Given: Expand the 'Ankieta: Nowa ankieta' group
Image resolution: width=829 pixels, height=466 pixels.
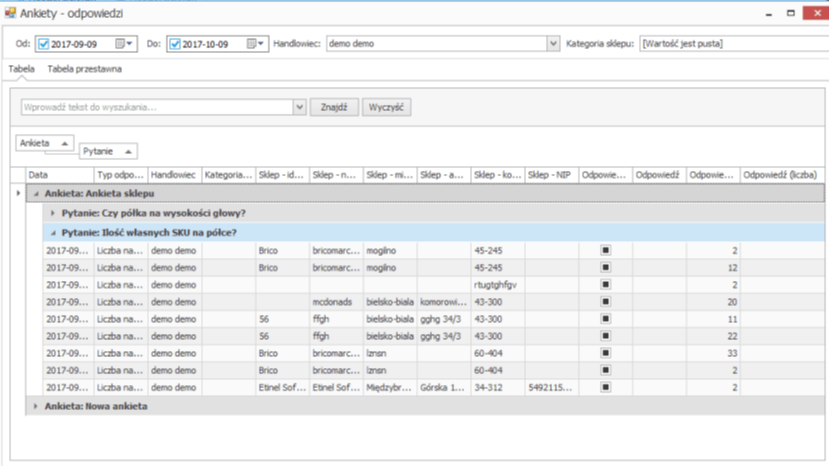Looking at the screenshot, I should [36, 406].
